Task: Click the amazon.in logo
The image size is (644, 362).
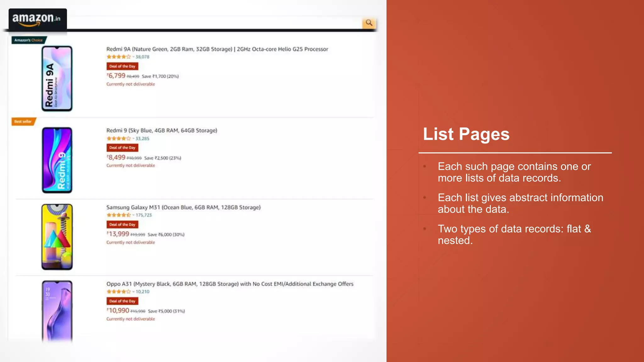Action: [x=37, y=19]
